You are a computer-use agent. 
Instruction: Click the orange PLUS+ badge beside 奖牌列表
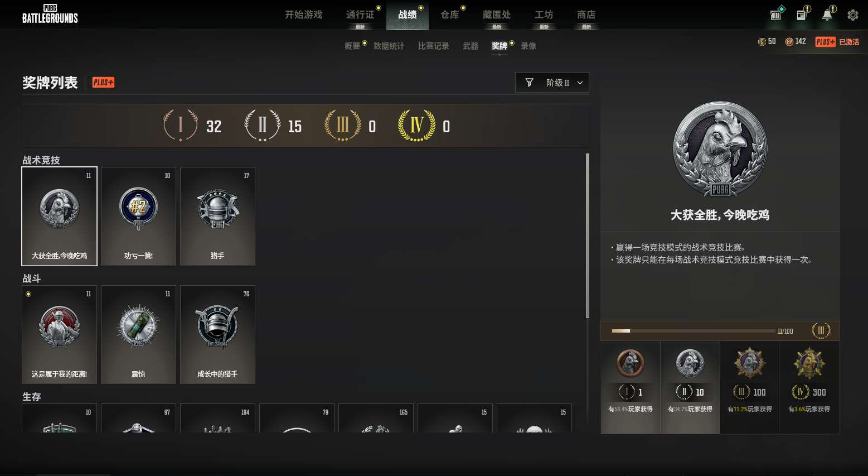tap(103, 83)
